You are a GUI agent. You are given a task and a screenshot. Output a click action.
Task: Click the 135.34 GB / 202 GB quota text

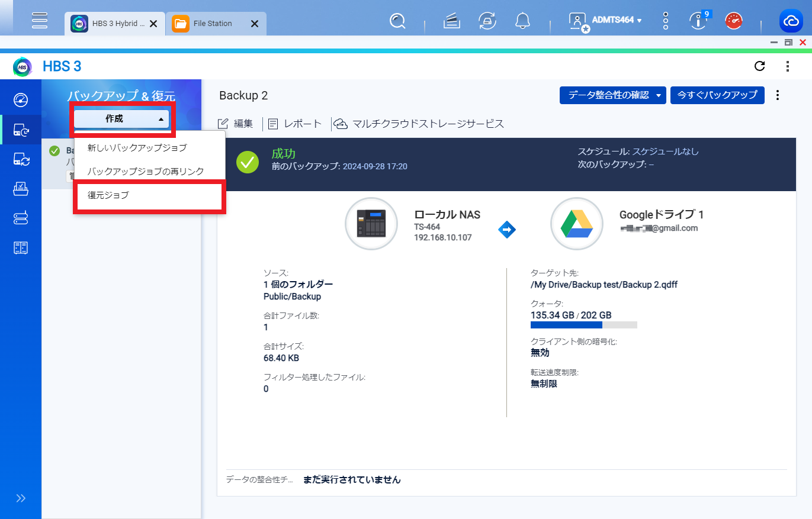click(x=571, y=315)
